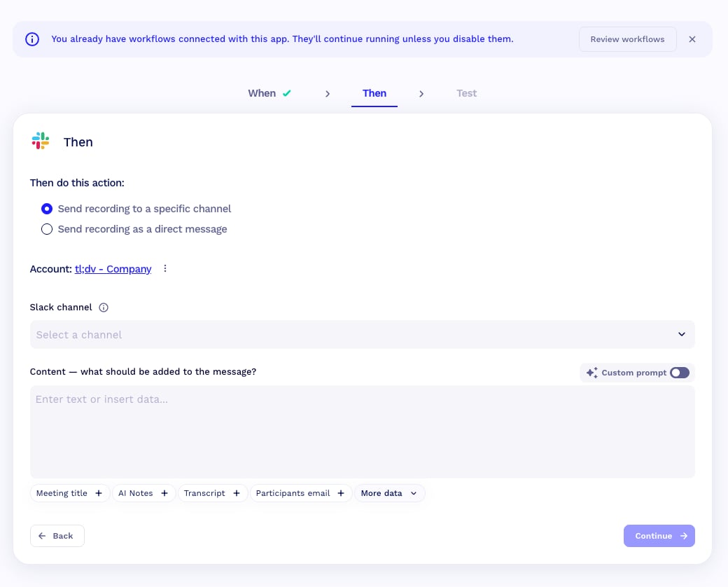The image size is (728, 587).
Task: Insert Participants email data chip
Action: [x=300, y=494]
